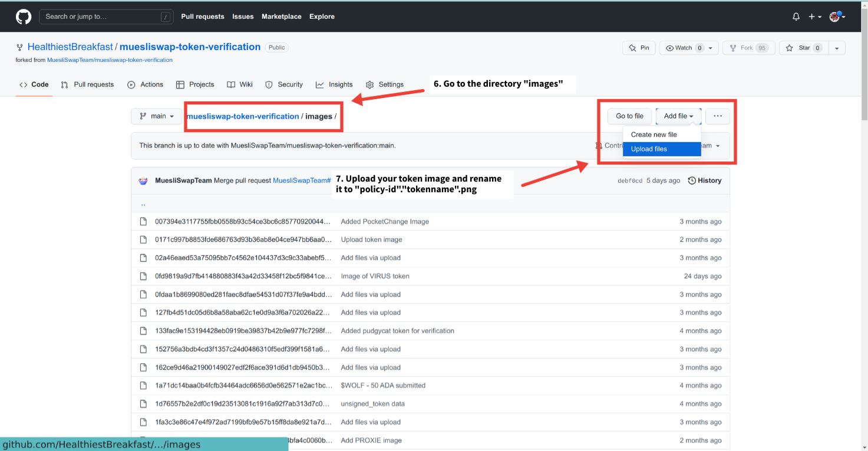Open file starting with 152756a3bdb4cd3f
The height and width of the screenshot is (451, 868).
click(x=243, y=350)
